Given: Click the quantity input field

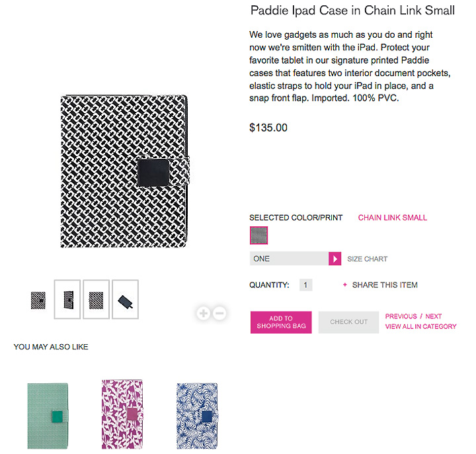Looking at the screenshot, I should [x=305, y=285].
